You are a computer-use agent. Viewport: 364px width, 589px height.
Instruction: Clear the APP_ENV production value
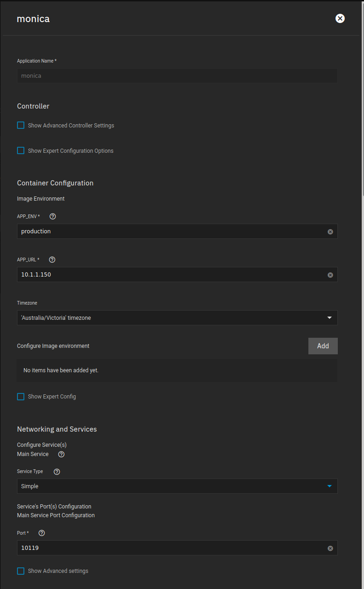[330, 231]
